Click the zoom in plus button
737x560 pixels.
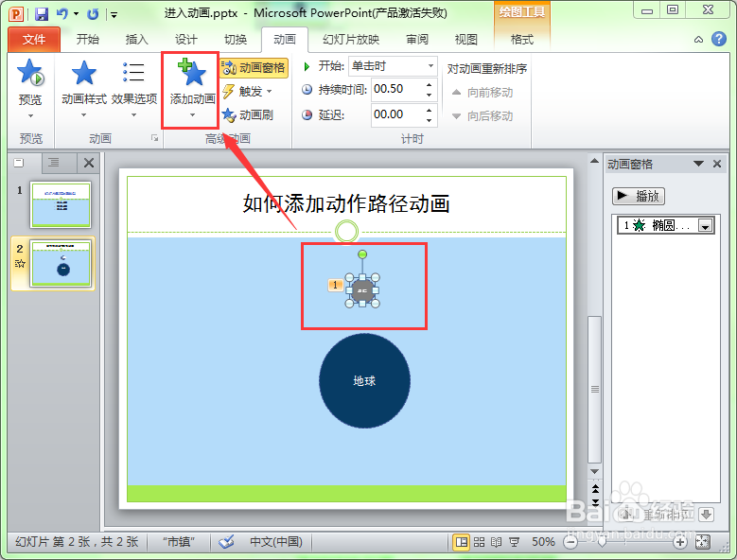pyautogui.click(x=679, y=543)
